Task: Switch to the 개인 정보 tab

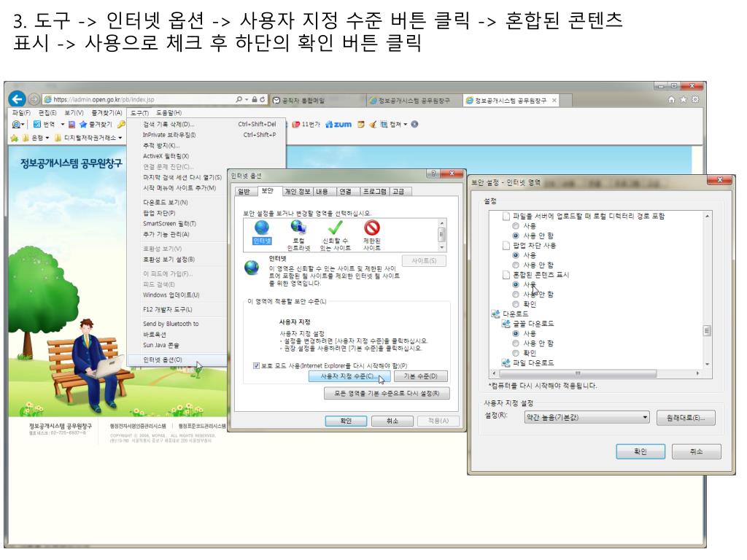Action: coord(298,192)
